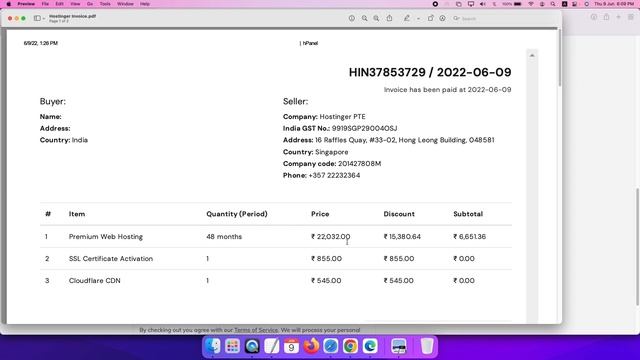Share the Hostinger invoice PDF
Viewport: 640px width, 360px height.
[389, 18]
